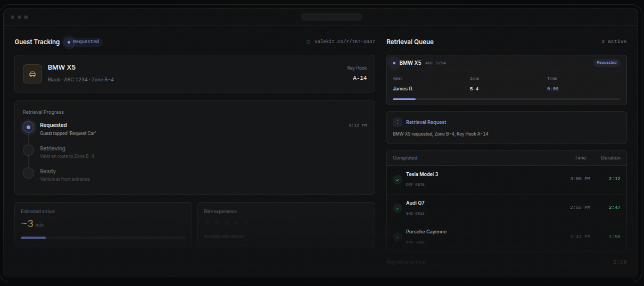
Task: Click the green check icon for Porsche Cayenne
Action: tap(398, 237)
